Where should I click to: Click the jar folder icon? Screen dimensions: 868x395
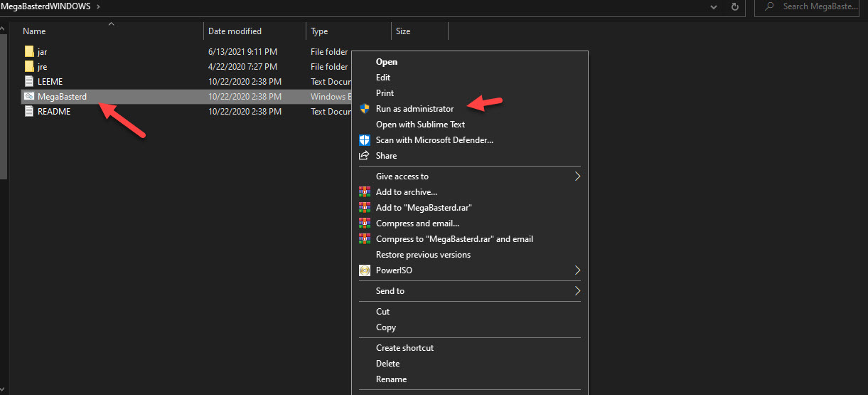[29, 52]
